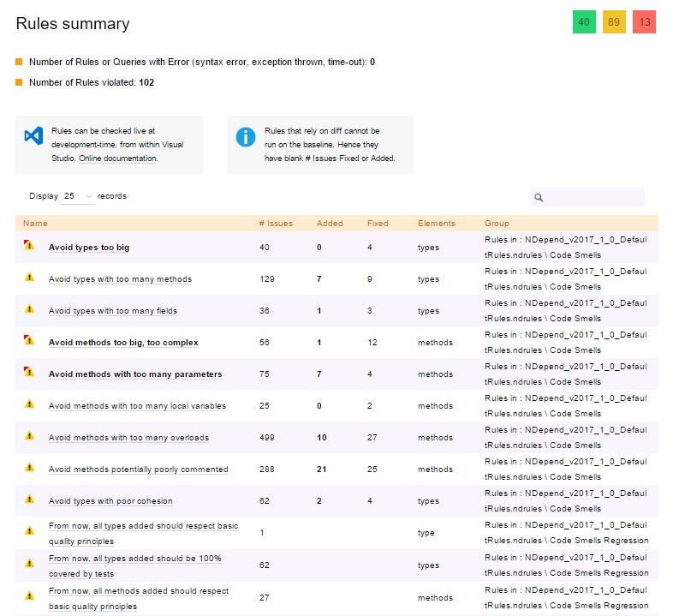Click warning icon for types added basic quality principles
The height and width of the screenshot is (616, 679).
pyautogui.click(x=29, y=530)
